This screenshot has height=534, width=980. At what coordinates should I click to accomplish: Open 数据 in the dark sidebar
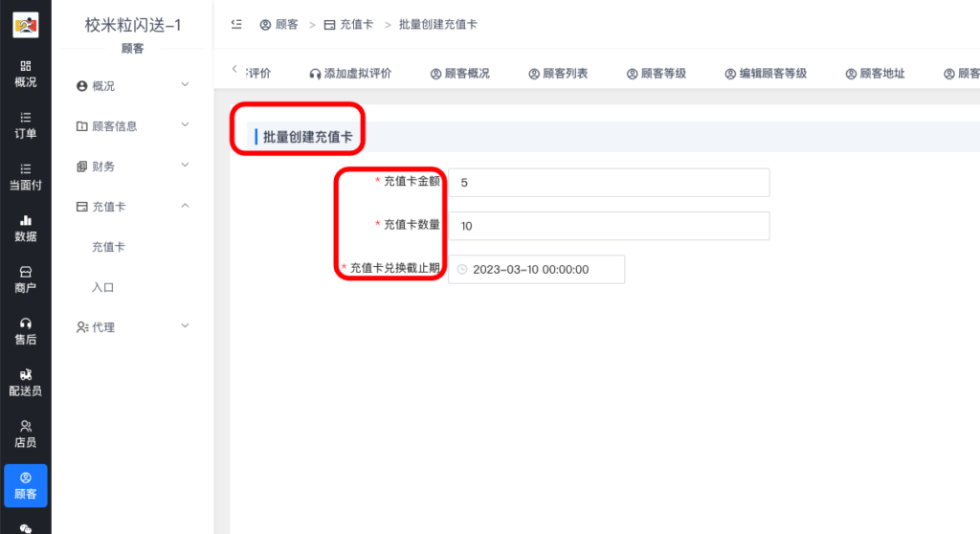(x=26, y=228)
